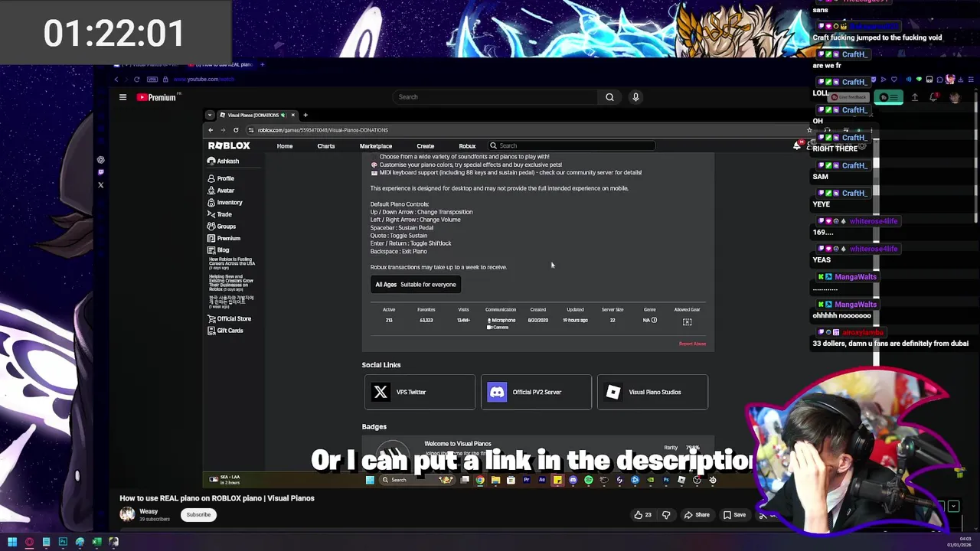This screenshot has height=551, width=980.
Task: Click the Welcome to Visual Pianos badge
Action: point(458,444)
